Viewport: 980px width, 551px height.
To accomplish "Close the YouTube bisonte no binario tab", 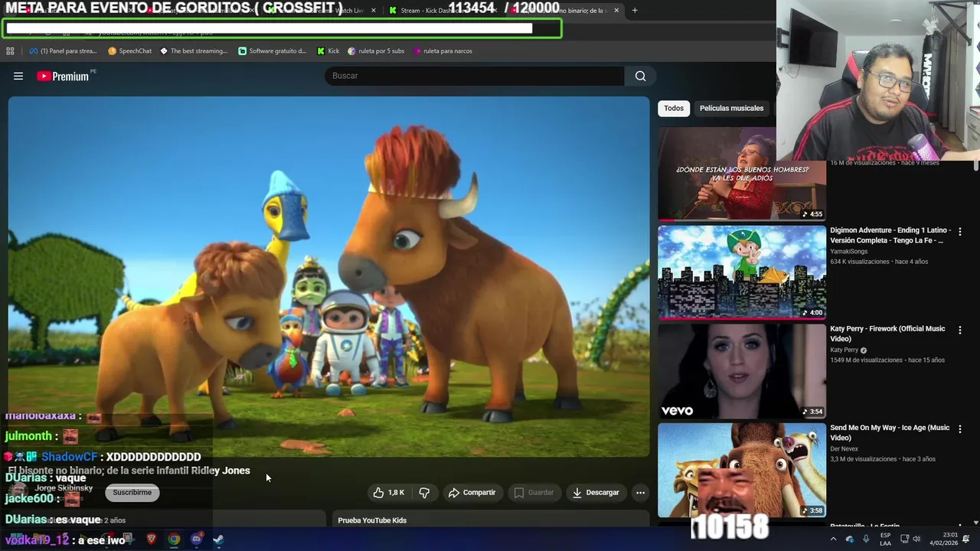I will pyautogui.click(x=616, y=11).
